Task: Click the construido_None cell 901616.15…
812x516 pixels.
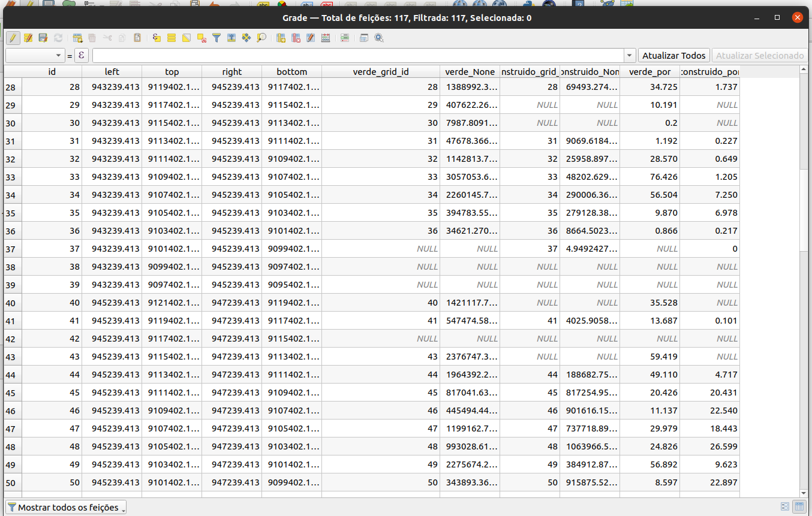Action: coord(590,411)
